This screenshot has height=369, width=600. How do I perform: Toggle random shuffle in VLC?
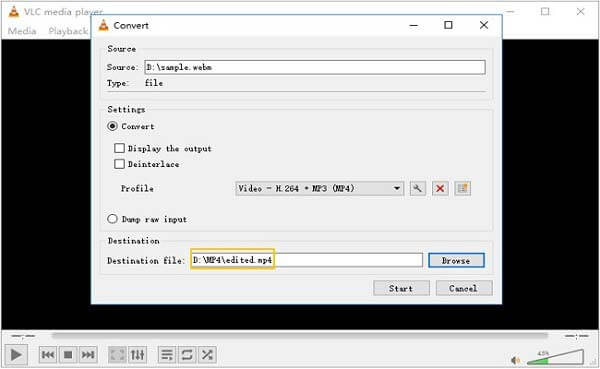click(207, 355)
